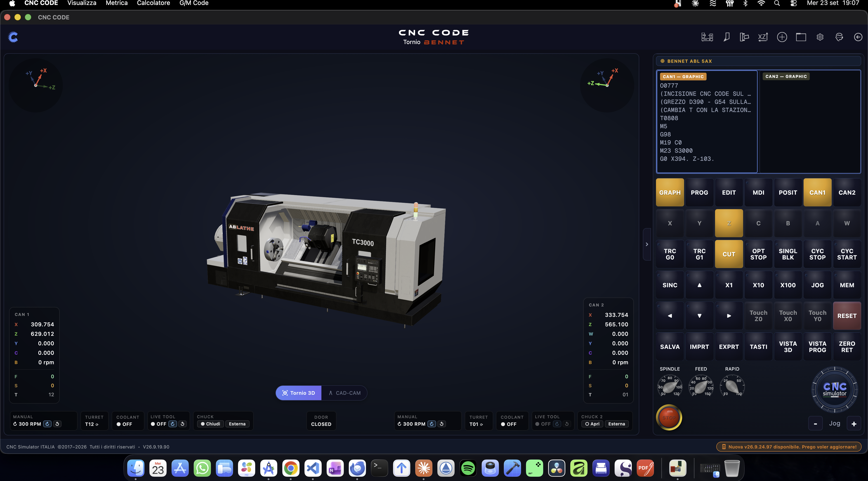Click the circled plus icon in the toolbar
This screenshot has height=481, width=868.
(x=782, y=37)
